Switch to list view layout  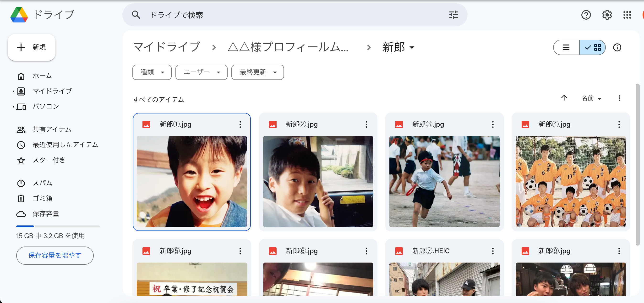tap(566, 47)
